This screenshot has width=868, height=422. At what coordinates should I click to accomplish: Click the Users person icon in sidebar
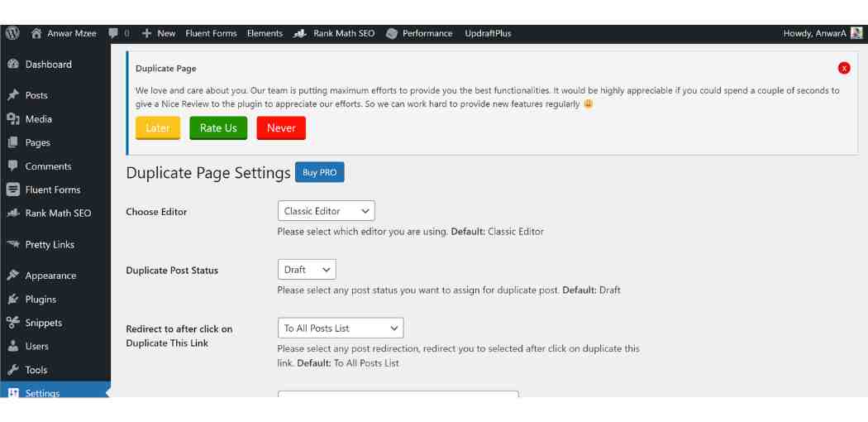(13, 346)
